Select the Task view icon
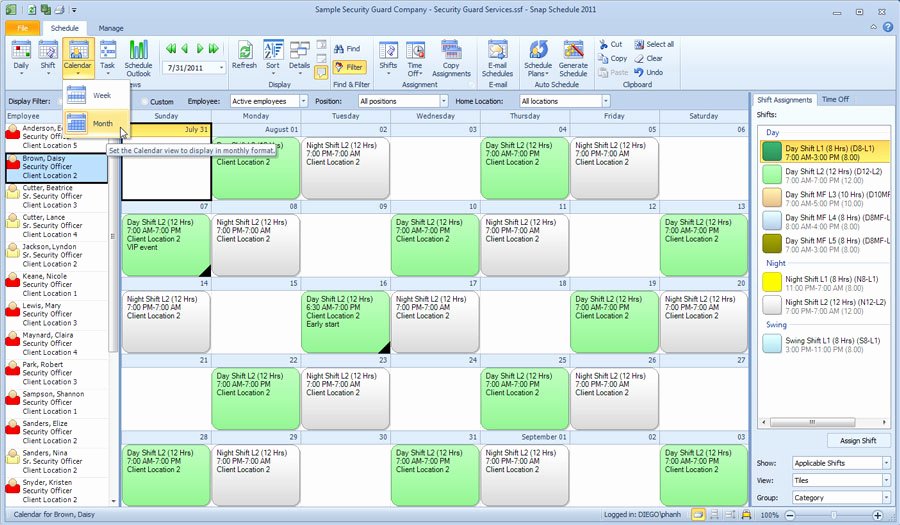This screenshot has width=900, height=525. click(x=107, y=55)
